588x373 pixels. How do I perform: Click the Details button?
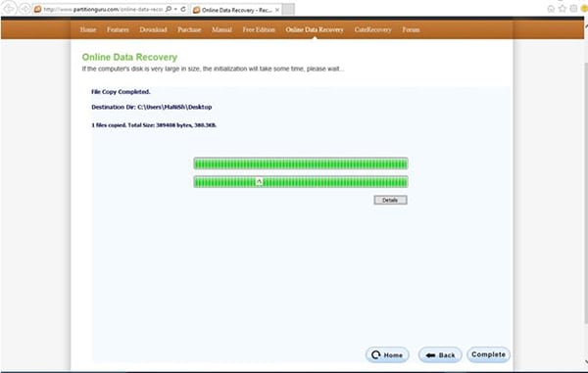coord(390,200)
